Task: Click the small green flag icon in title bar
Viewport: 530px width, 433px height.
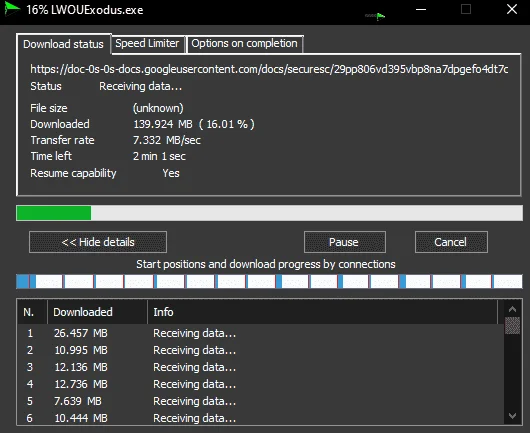Action: pos(375,16)
